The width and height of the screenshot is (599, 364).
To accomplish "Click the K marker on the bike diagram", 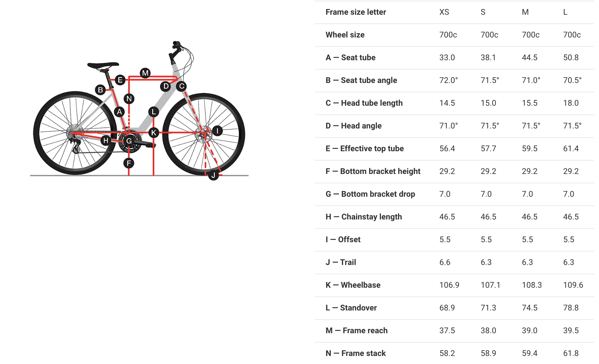I will 154,133.
